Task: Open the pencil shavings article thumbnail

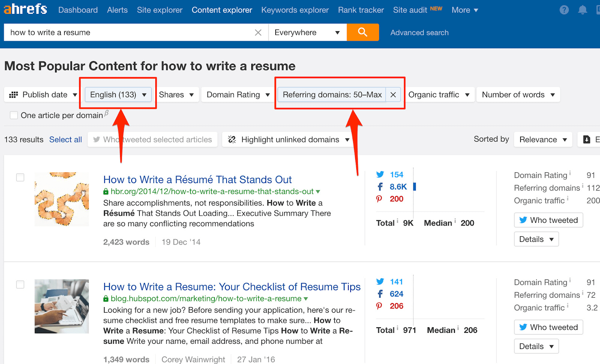Action: (62, 199)
